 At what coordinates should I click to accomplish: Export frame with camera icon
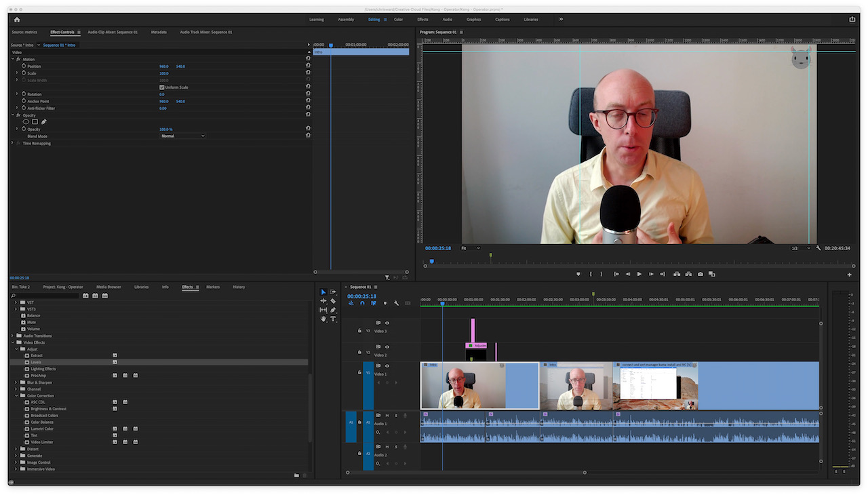[701, 274]
